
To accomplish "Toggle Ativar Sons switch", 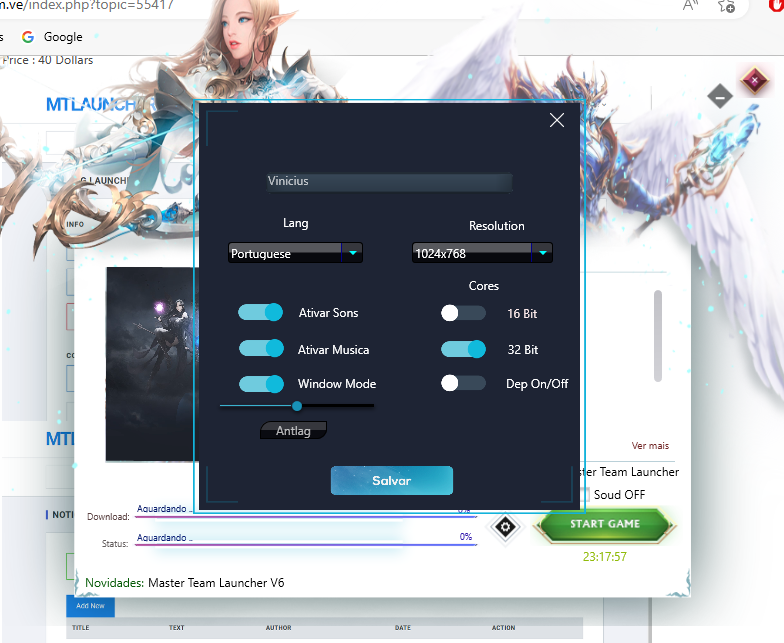I will (260, 312).
